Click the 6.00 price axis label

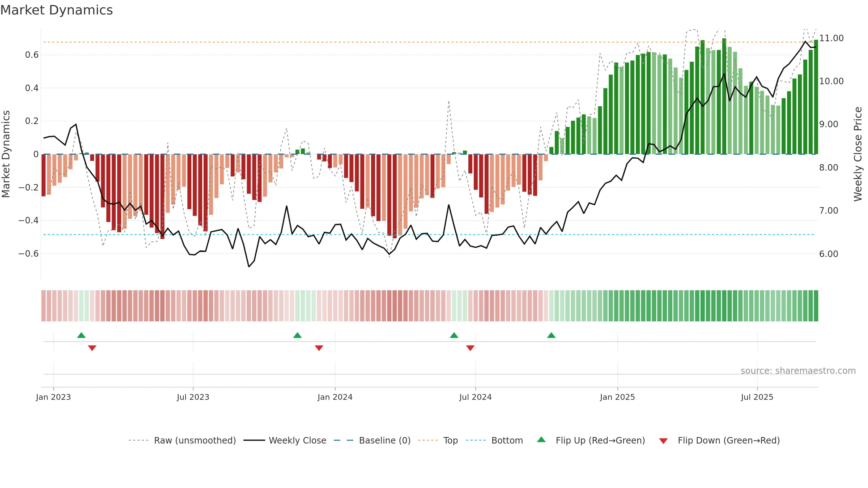point(829,254)
